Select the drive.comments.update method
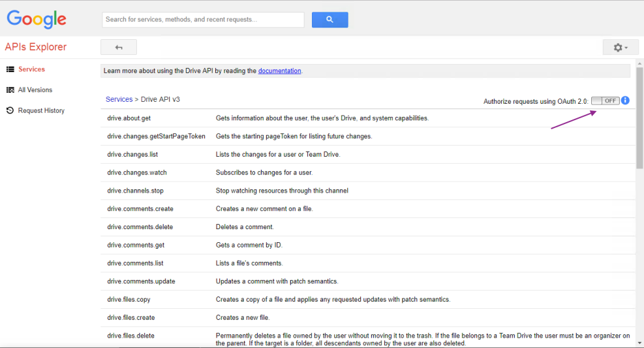 click(141, 281)
